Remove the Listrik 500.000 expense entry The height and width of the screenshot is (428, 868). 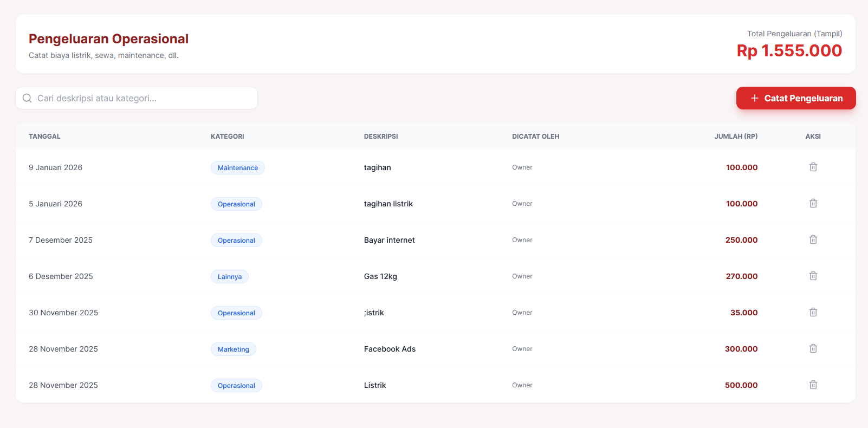(x=813, y=385)
